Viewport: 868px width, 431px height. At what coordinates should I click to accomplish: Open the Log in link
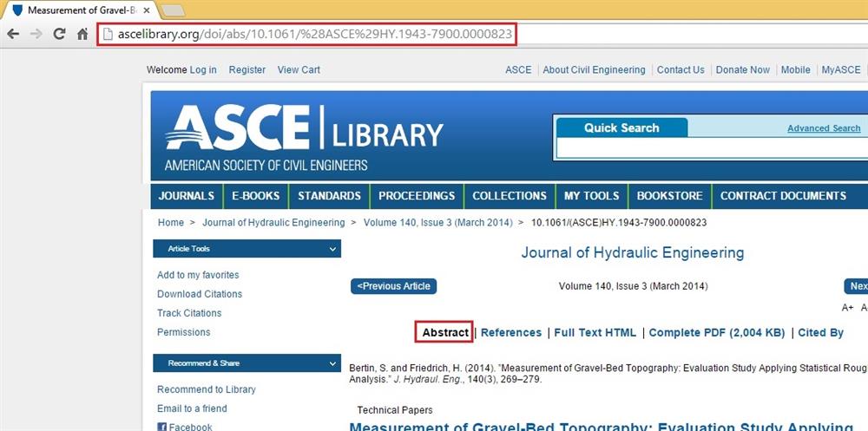203,69
